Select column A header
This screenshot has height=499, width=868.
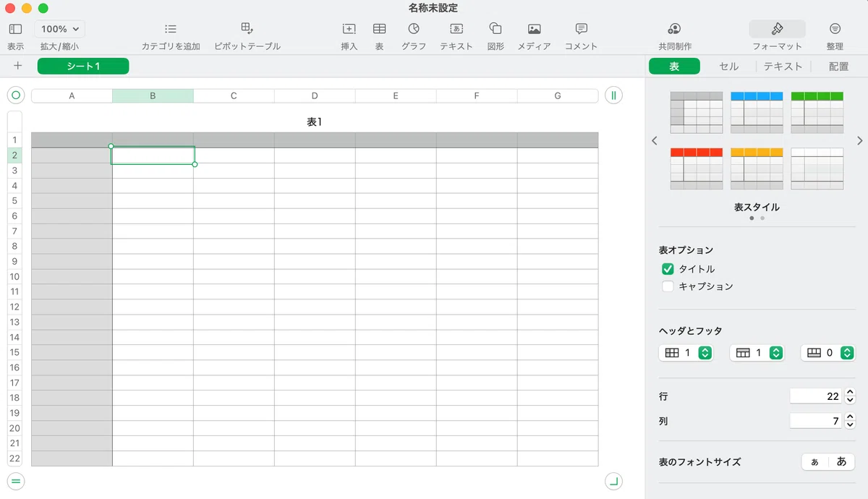72,95
